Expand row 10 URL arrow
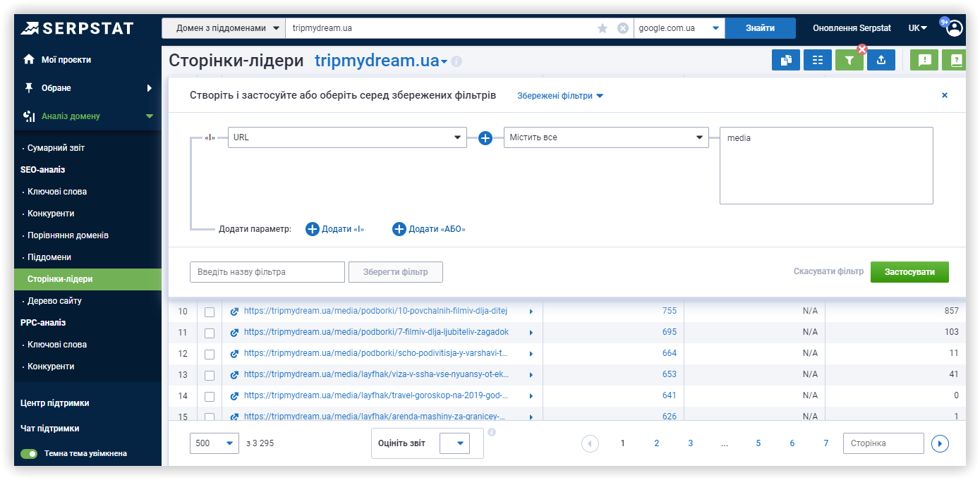 click(531, 311)
